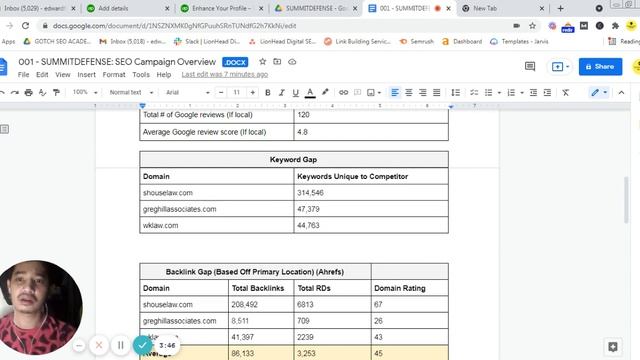Show the document outline icon
The image size is (640, 360).
[4, 129]
